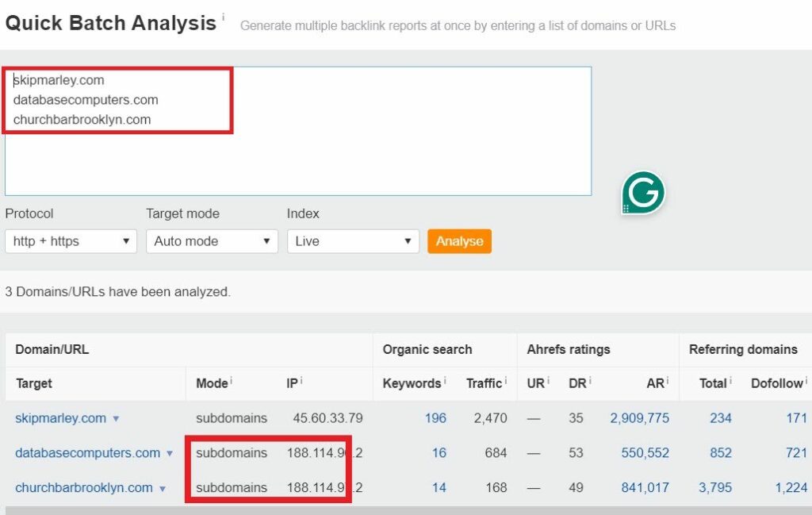Open referring domains total 234

pos(720,418)
